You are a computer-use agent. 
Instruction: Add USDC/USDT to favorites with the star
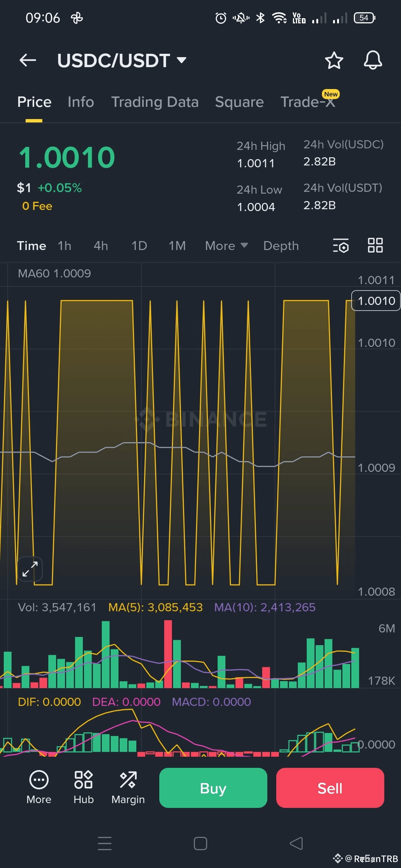click(x=334, y=60)
